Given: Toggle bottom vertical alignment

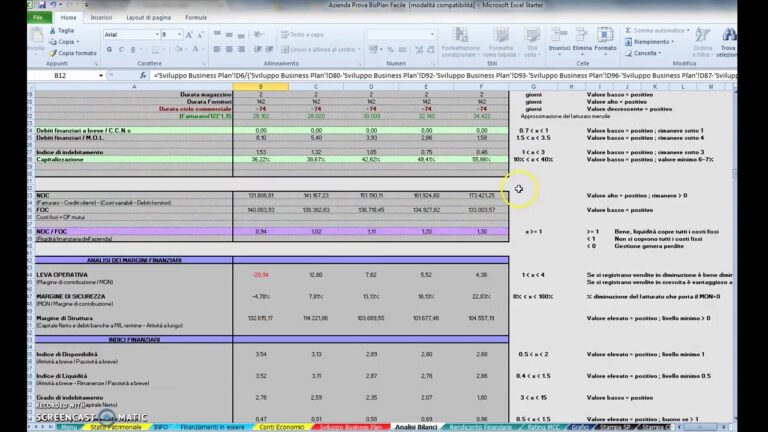Looking at the screenshot, I should click(240, 35).
